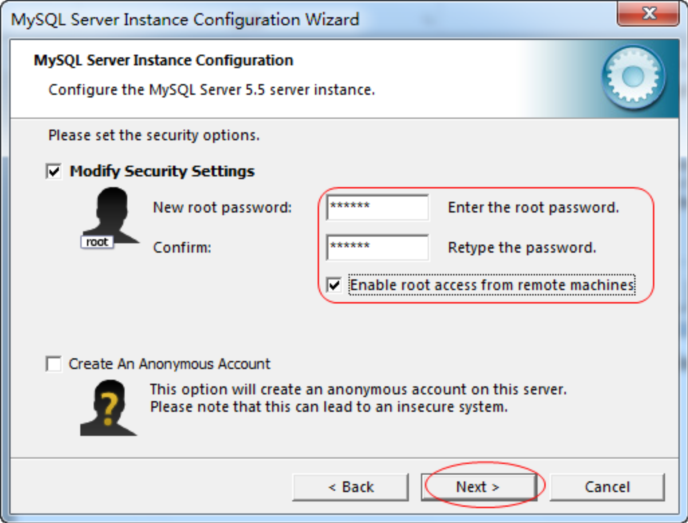The height and width of the screenshot is (523, 688).
Task: Cancel the configuration wizard
Action: click(607, 487)
